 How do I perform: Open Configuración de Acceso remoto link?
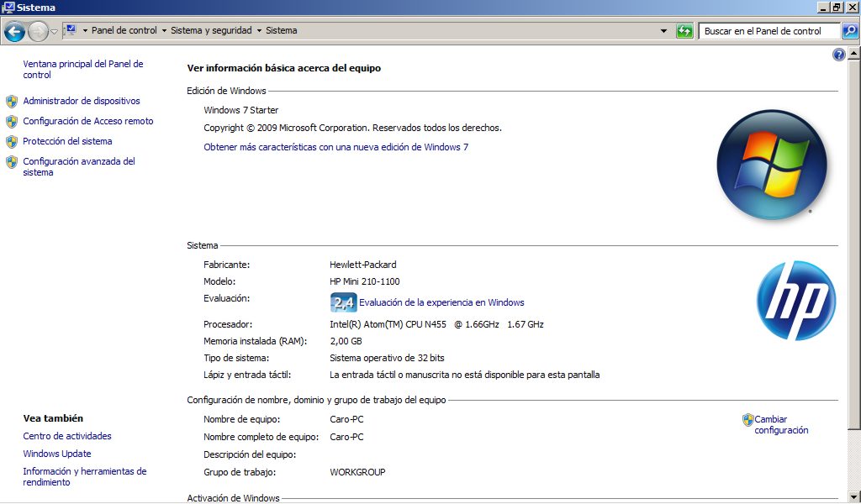(87, 121)
